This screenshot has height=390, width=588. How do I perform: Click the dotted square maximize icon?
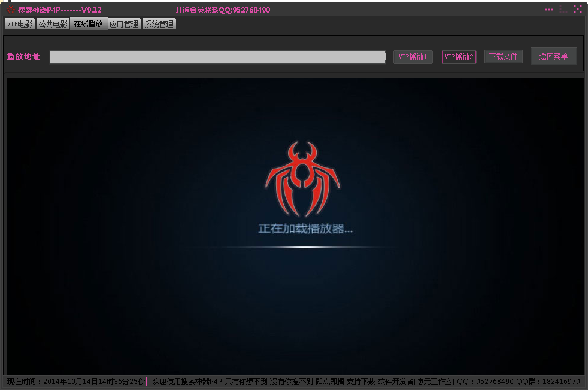(x=563, y=10)
